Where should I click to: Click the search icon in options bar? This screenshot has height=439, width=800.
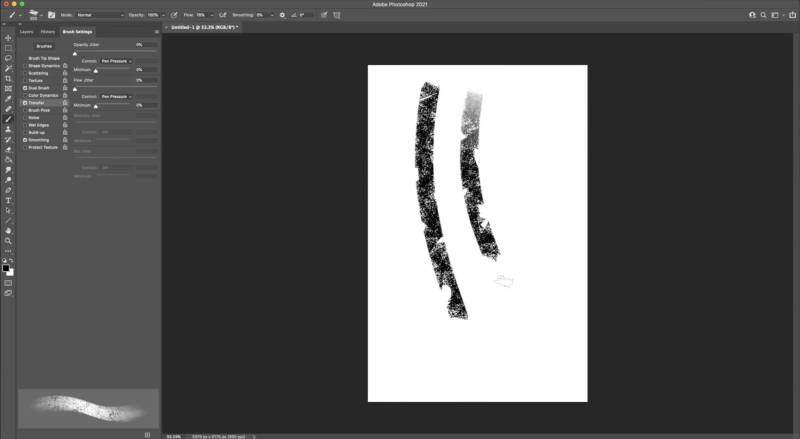coord(762,15)
